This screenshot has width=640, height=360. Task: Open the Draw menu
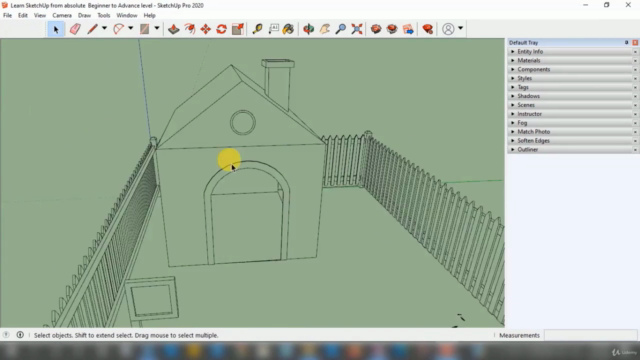(x=84, y=16)
